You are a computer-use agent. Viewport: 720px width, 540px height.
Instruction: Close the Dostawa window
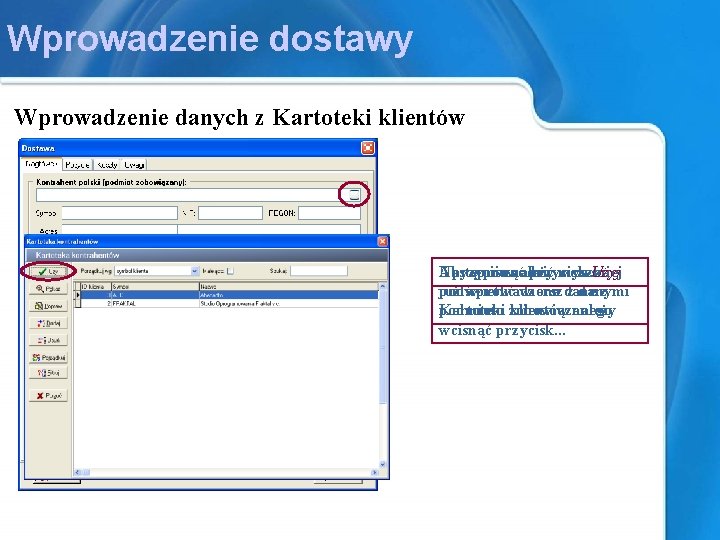coord(368,148)
